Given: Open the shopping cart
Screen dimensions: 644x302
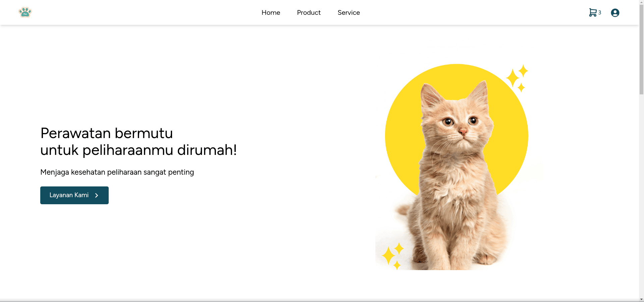Looking at the screenshot, I should point(593,13).
